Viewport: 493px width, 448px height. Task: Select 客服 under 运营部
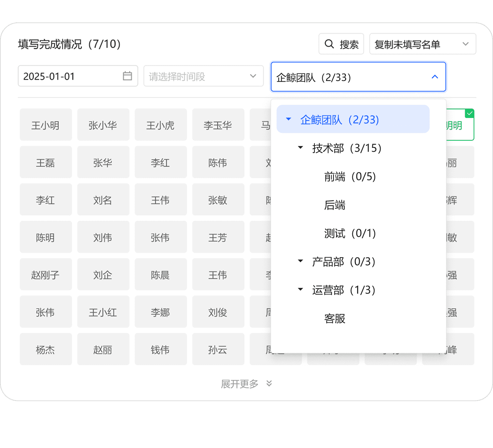click(x=335, y=318)
